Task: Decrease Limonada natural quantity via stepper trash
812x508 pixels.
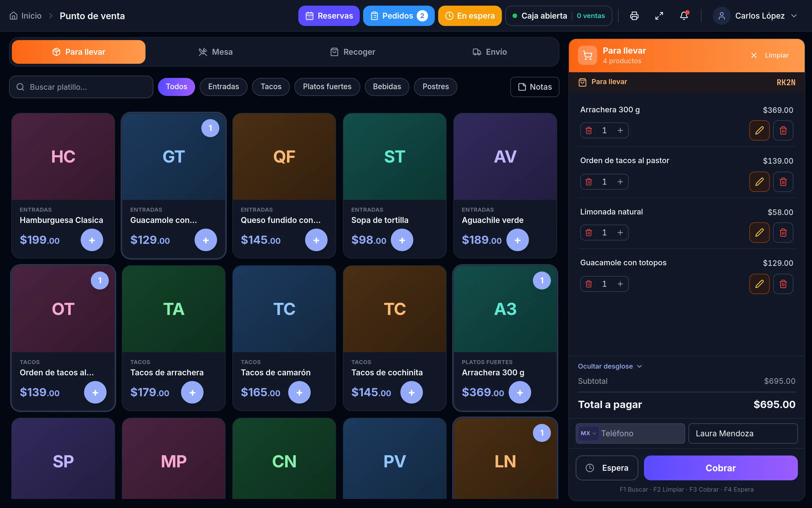Action: pyautogui.click(x=588, y=233)
